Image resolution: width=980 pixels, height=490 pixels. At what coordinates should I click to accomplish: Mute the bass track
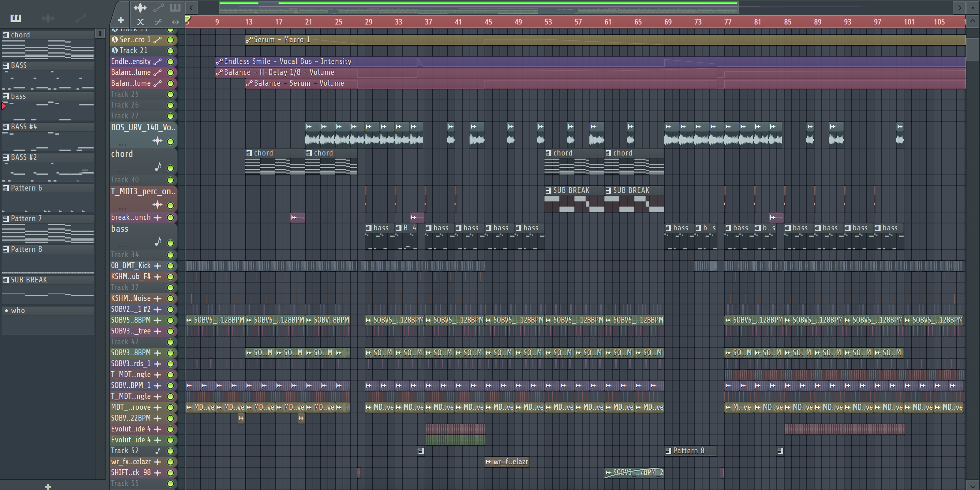(x=171, y=243)
